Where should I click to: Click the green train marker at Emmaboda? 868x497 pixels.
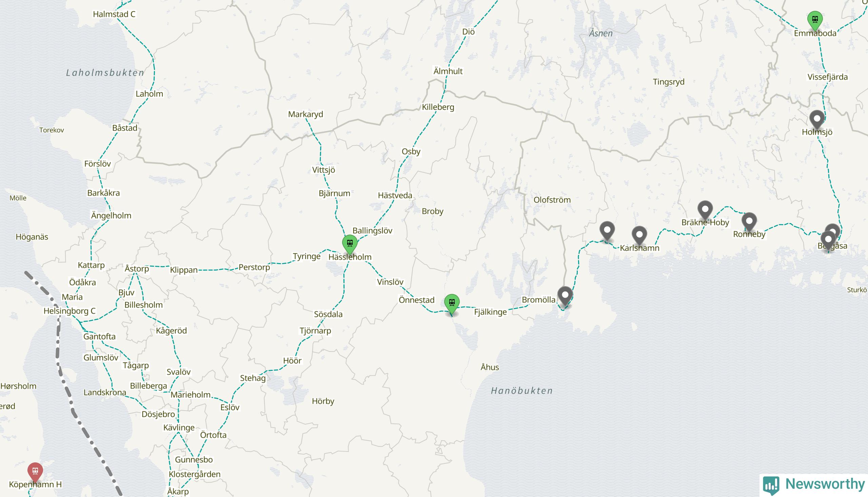coord(815,20)
